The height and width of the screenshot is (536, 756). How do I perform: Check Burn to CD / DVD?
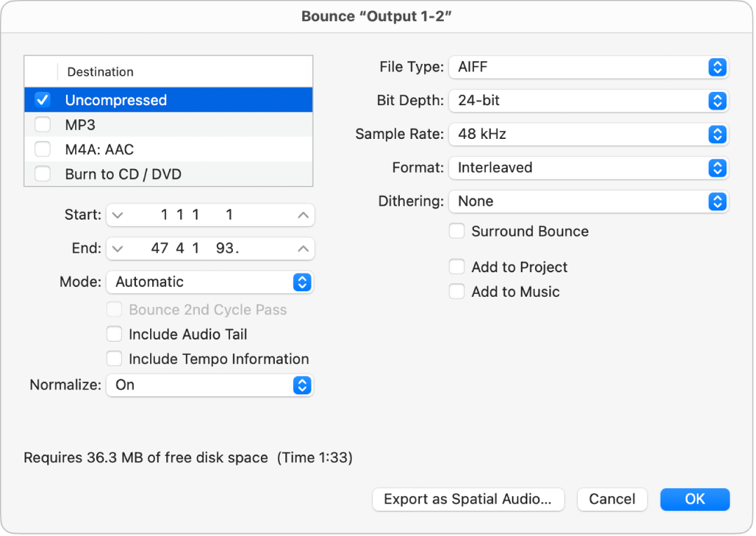click(42, 173)
